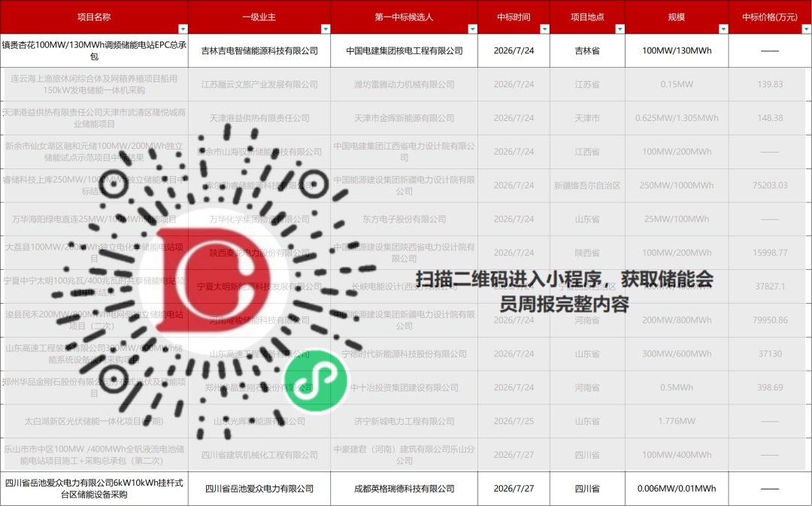The image size is (812, 506).
Task: Click the 天津港益供热有限责任公司 owner cell
Action: [259, 118]
